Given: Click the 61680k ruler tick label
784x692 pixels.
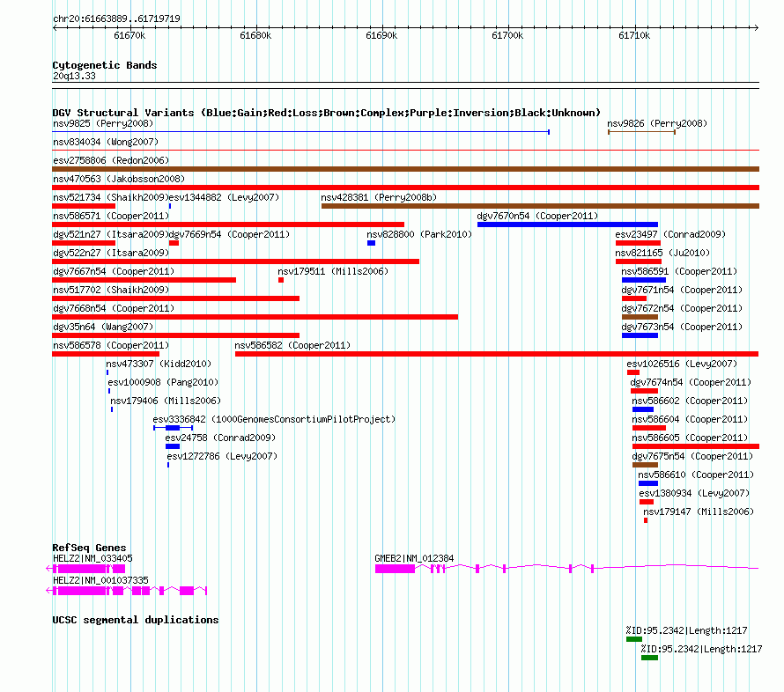Looking at the screenshot, I should [255, 35].
